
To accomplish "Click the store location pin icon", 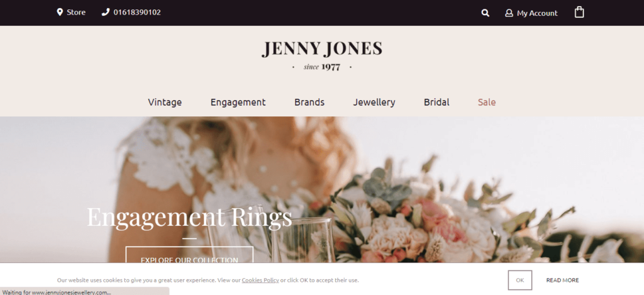I will (x=60, y=12).
